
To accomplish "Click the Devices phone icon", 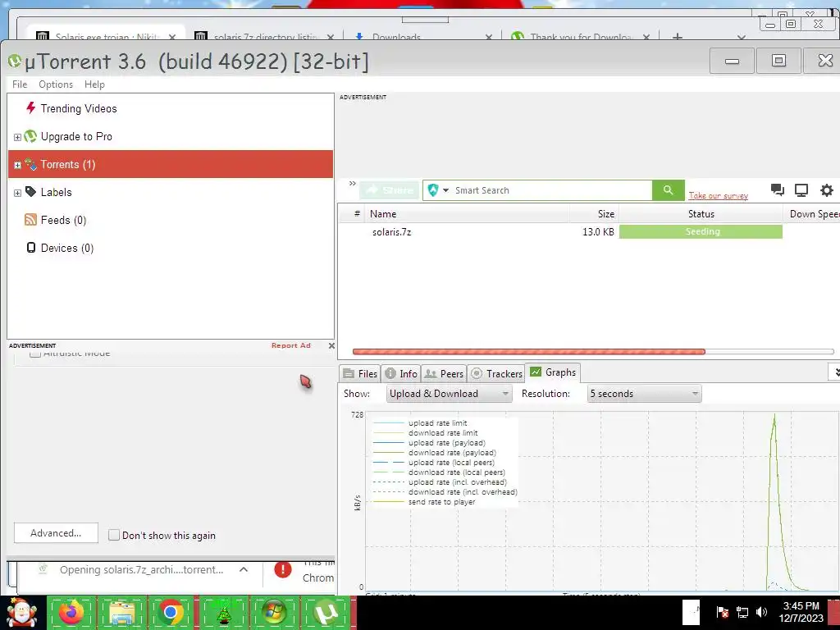I will click(31, 248).
